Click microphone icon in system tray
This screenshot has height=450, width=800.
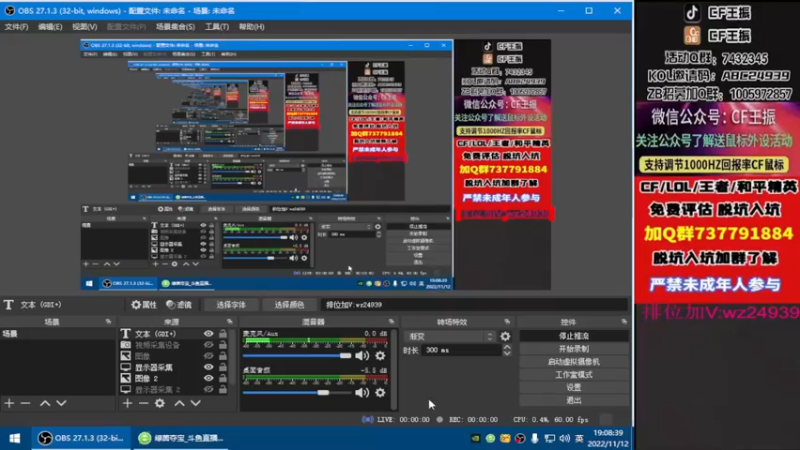[534, 438]
